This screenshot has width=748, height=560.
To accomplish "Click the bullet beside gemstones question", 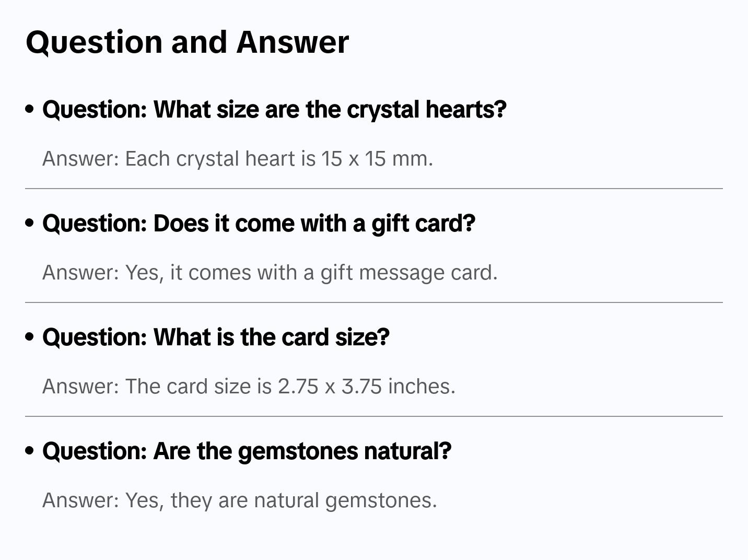I will point(30,451).
